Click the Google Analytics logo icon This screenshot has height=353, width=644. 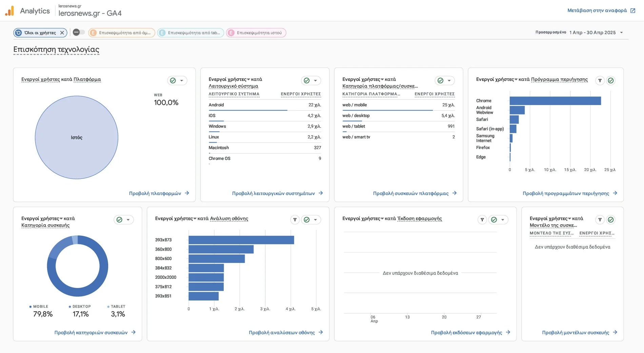9,11
